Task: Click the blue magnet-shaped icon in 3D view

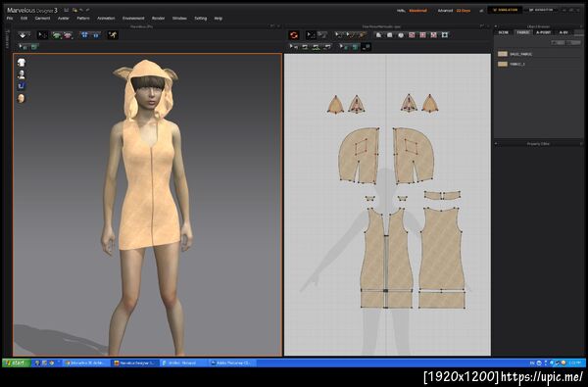Action: (x=22, y=86)
